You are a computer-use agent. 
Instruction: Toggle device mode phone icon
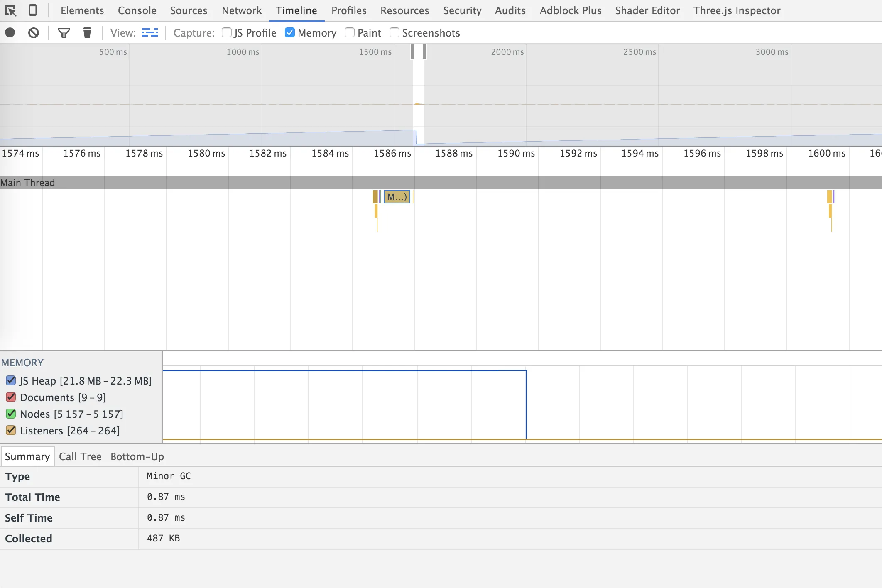(33, 10)
